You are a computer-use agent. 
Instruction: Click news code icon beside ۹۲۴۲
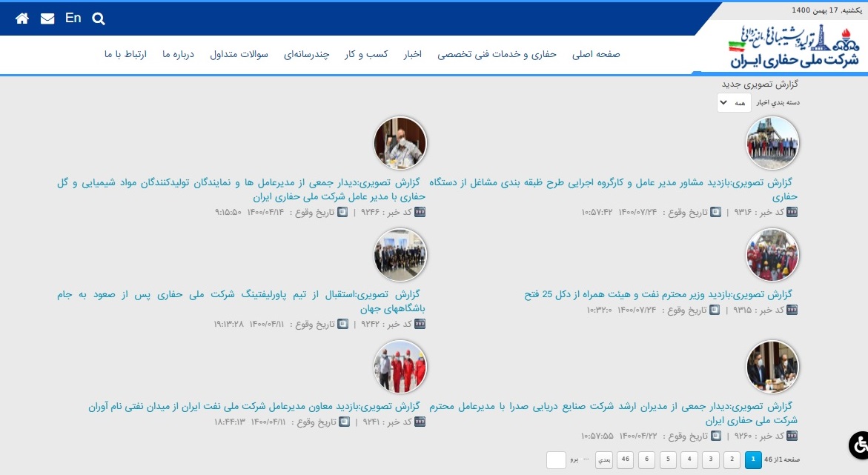point(420,324)
